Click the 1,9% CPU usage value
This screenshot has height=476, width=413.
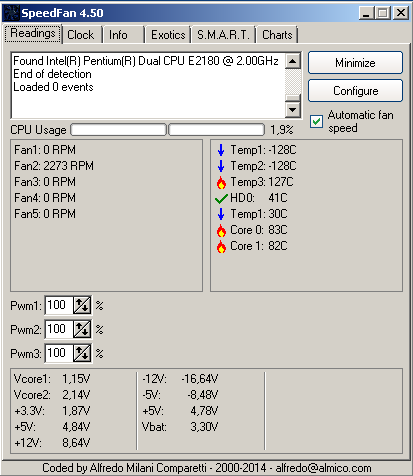282,130
